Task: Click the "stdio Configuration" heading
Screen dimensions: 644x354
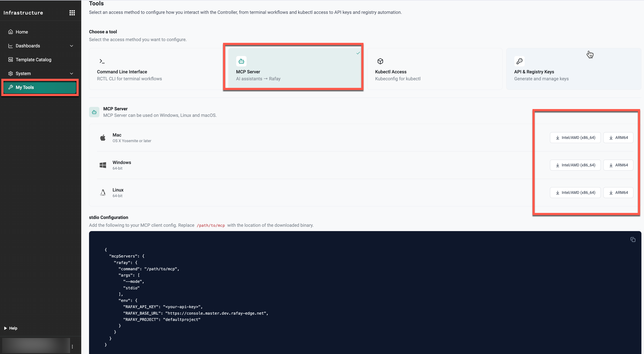Action: point(108,217)
